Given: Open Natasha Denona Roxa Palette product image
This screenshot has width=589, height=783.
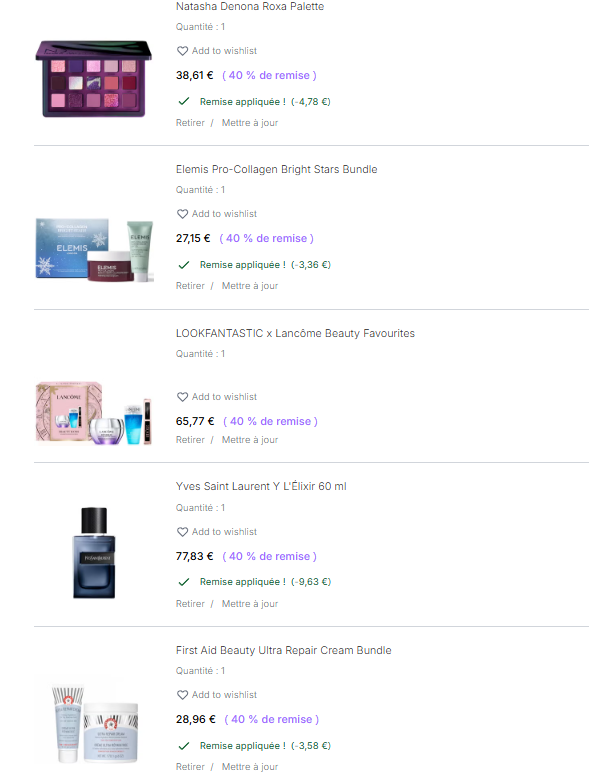Looking at the screenshot, I should [x=93, y=79].
